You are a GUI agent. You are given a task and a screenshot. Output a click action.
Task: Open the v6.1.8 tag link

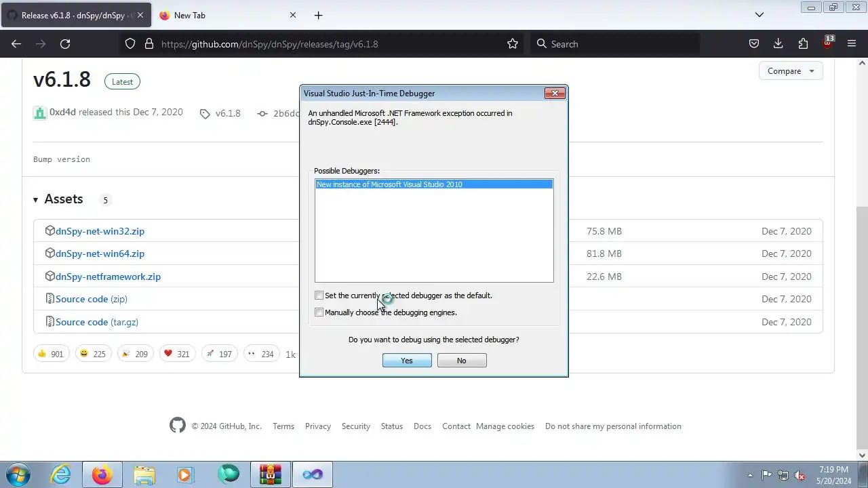(228, 113)
